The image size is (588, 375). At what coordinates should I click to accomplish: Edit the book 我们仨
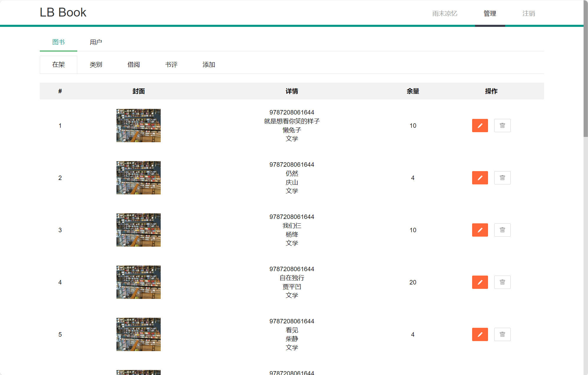[480, 230]
